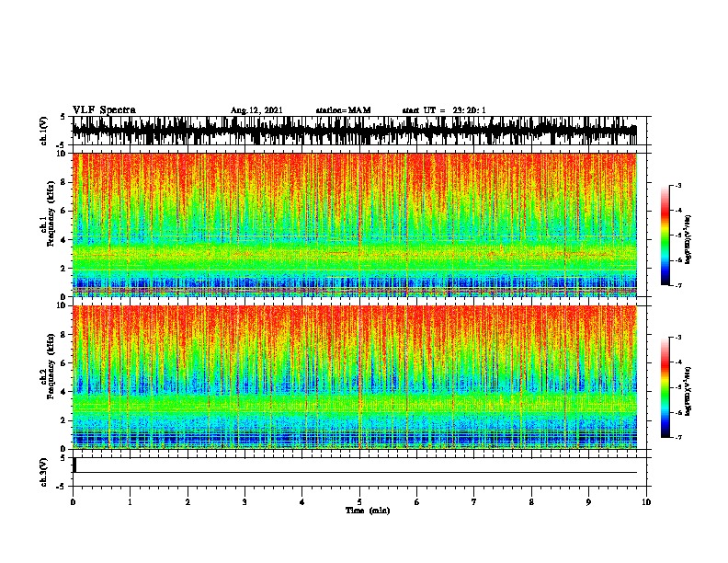This screenshot has height=563, width=728.
Task: Click the "6" tick on time axis
Action: [416, 502]
